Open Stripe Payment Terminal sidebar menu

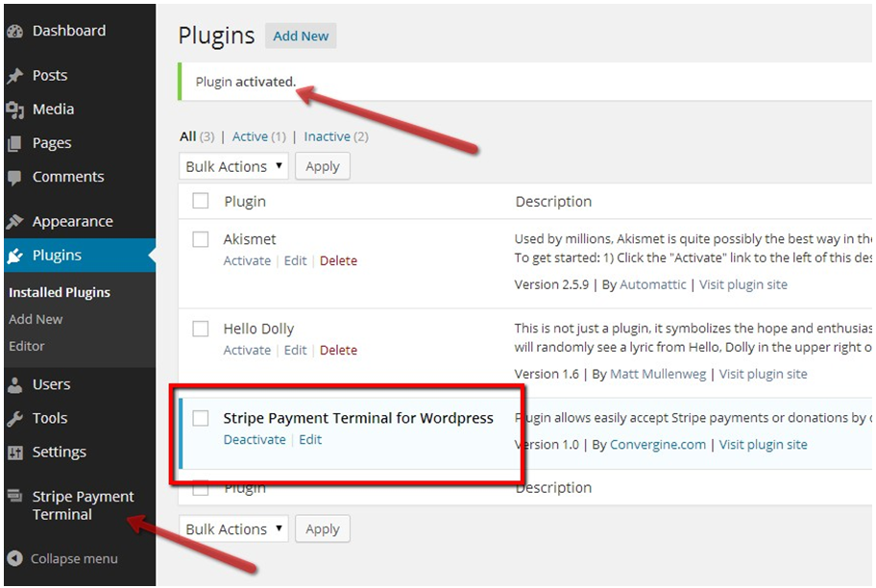(x=84, y=505)
